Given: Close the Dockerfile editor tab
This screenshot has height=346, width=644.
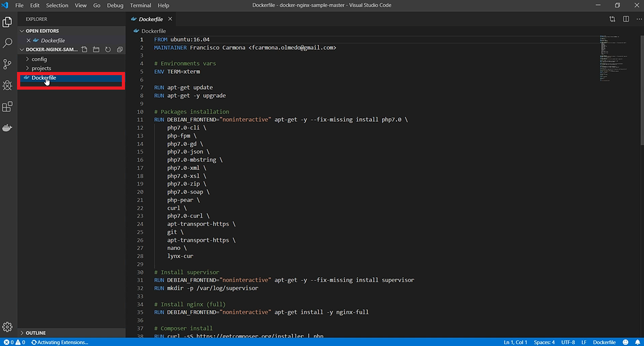Looking at the screenshot, I should click(x=170, y=19).
